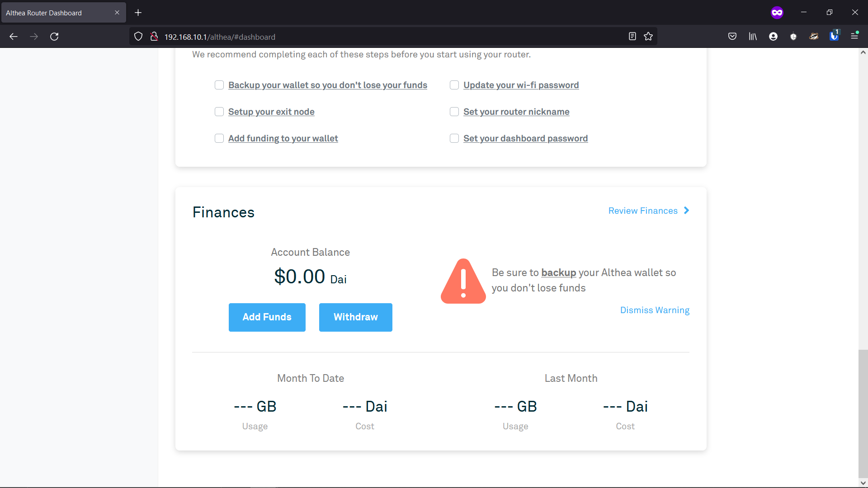Open the Library bookmarks icon
The height and width of the screenshot is (488, 868).
point(753,37)
